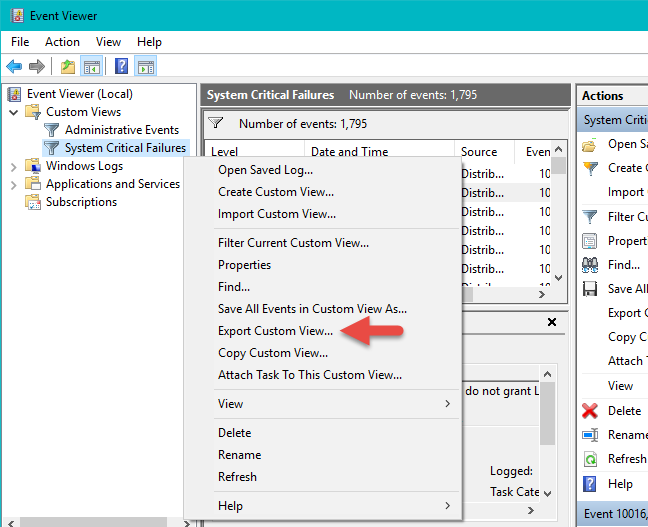
Task: Select Administrative Events in tree
Action: (x=122, y=130)
